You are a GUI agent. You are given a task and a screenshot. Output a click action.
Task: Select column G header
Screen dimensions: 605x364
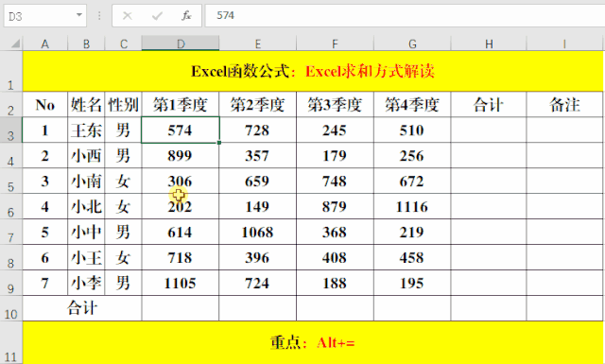412,43
